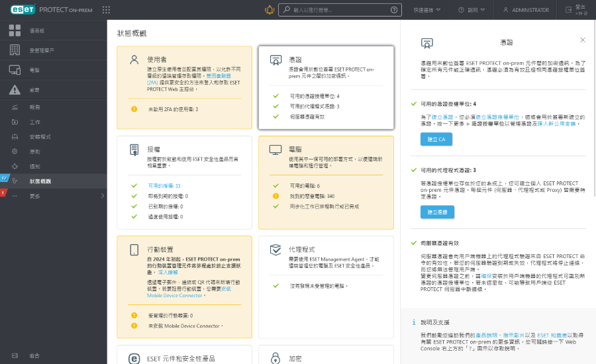Open 報告 reports menu item
The width and height of the screenshot is (596, 364).
click(x=35, y=107)
